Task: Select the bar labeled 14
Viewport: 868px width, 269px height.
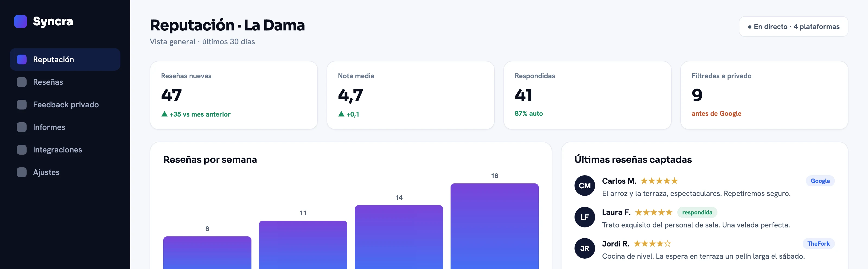Action: tap(399, 237)
